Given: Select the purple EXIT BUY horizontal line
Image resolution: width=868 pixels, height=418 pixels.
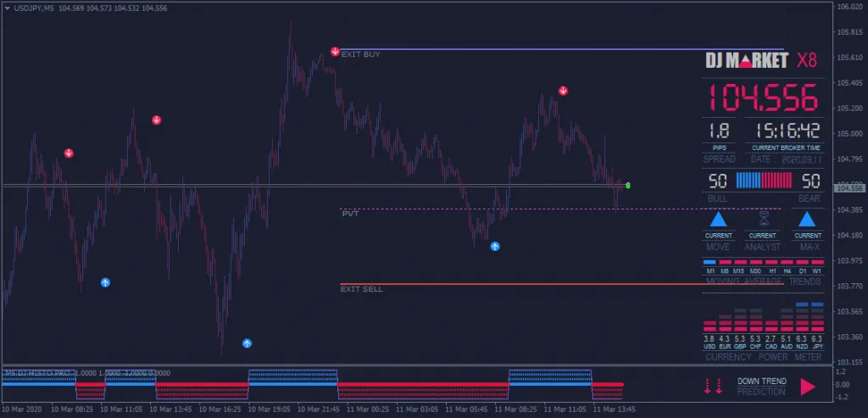Looking at the screenshot, I should [561, 49].
